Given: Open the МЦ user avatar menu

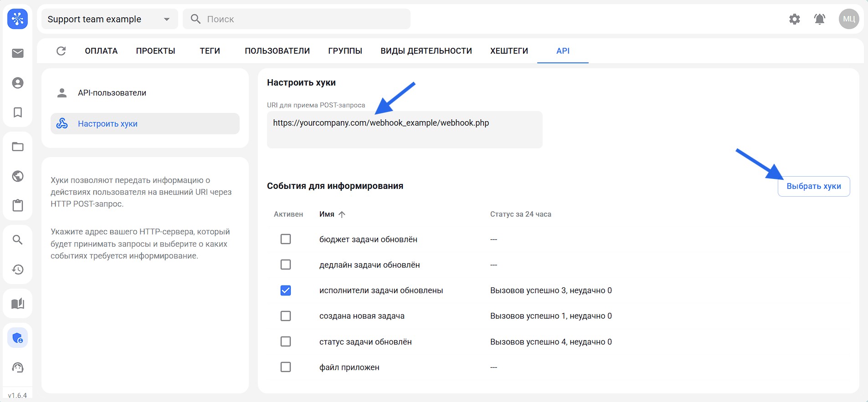Looking at the screenshot, I should click(x=848, y=19).
